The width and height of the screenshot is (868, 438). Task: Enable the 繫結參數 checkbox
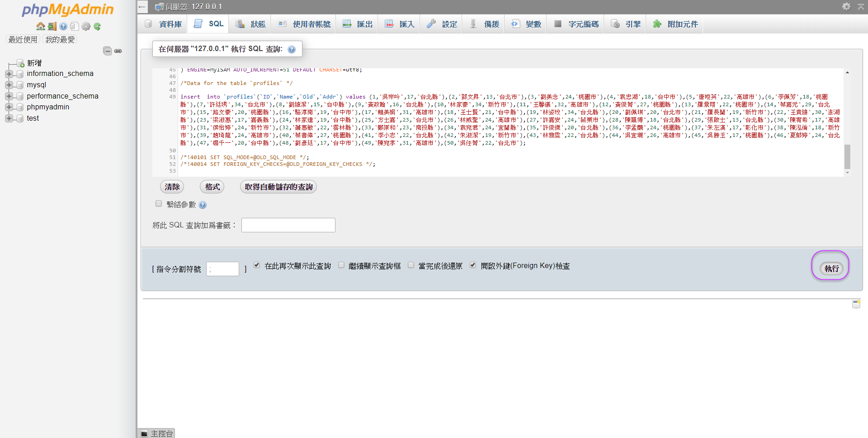click(x=159, y=204)
